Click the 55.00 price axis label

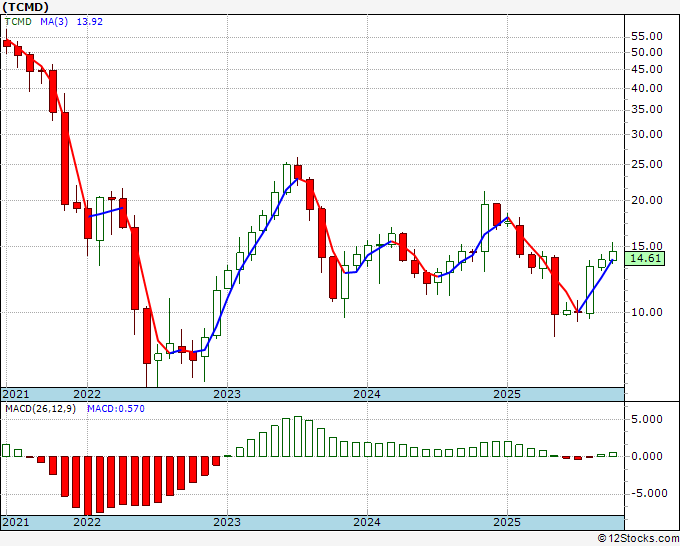pyautogui.click(x=647, y=36)
